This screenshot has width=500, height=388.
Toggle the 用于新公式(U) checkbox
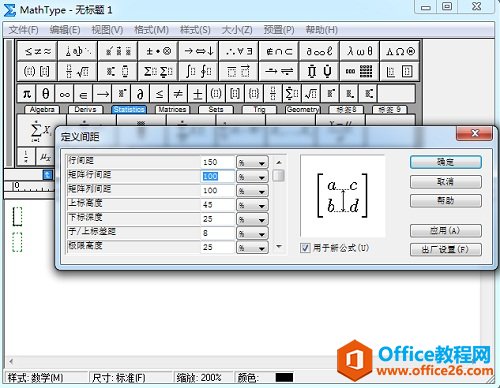point(305,248)
